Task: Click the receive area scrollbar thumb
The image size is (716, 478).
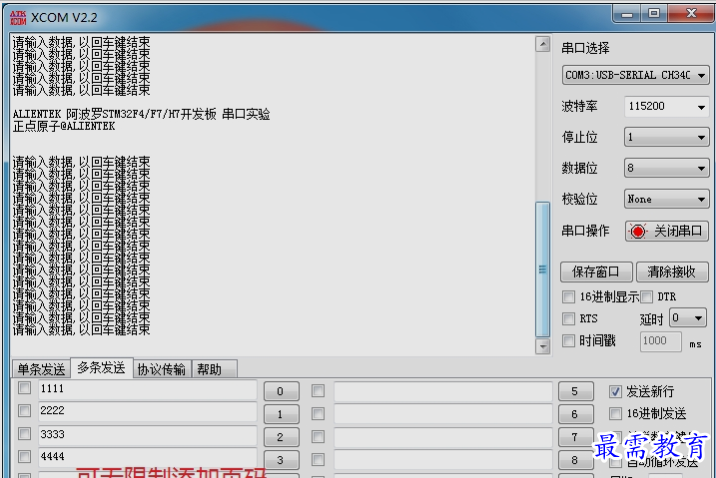Action: [x=542, y=269]
